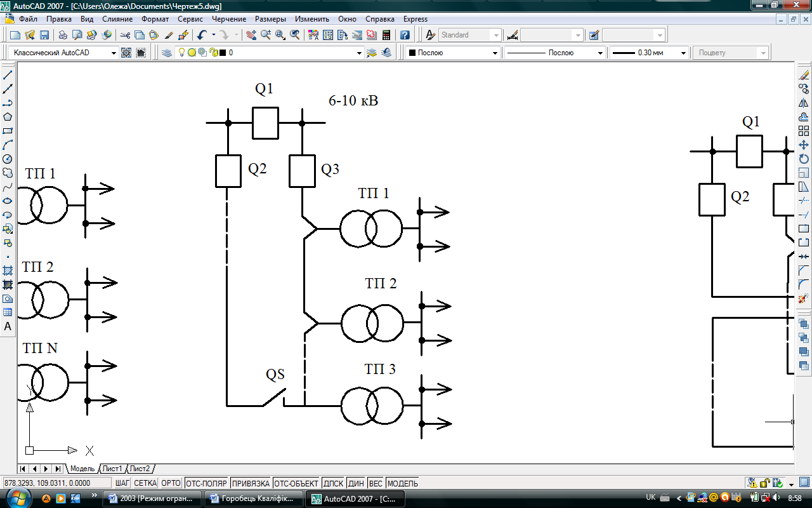Open the Формат menu
Image resolution: width=812 pixels, height=508 pixels.
tap(155, 19)
